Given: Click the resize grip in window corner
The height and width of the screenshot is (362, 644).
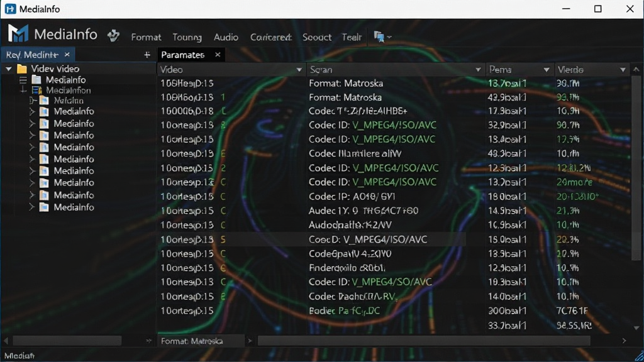Looking at the screenshot, I should (x=639, y=356).
